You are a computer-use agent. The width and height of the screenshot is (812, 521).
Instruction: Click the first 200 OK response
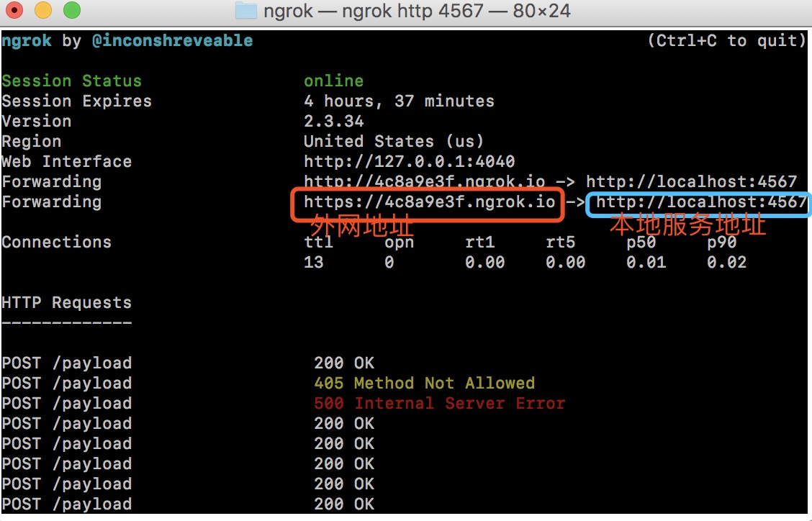[x=344, y=363]
